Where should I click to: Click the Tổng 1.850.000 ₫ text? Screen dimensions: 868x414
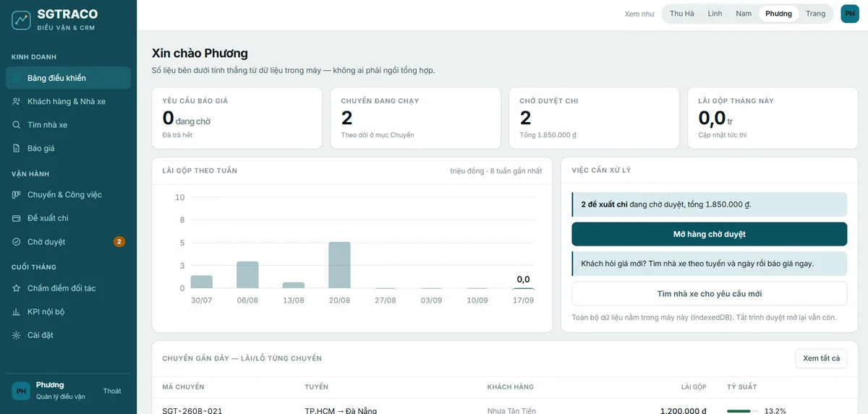tap(548, 135)
